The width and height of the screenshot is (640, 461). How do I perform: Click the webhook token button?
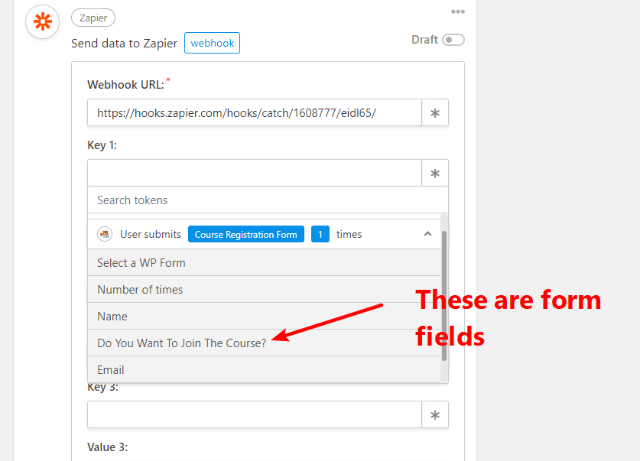(212, 43)
